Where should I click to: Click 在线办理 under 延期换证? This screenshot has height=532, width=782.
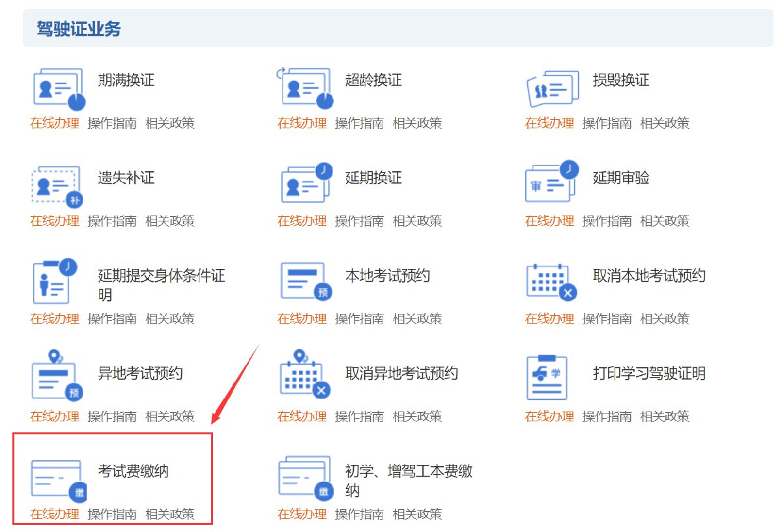tap(302, 221)
